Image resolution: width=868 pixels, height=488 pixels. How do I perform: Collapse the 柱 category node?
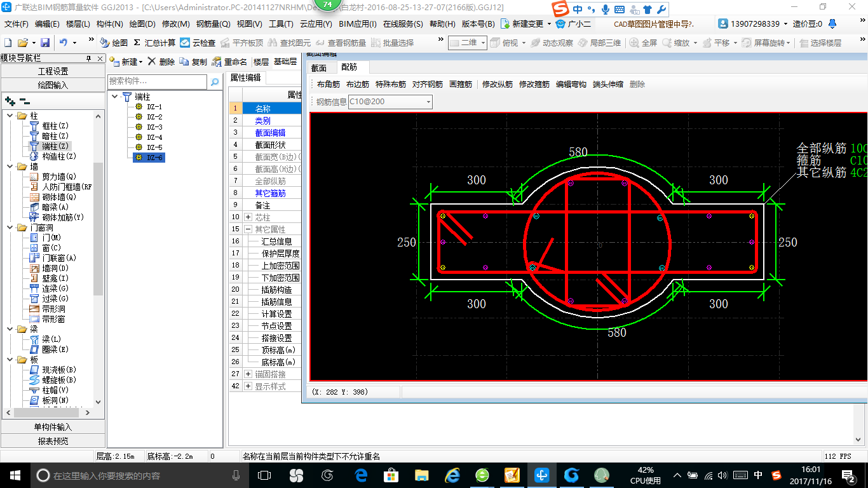click(10, 116)
